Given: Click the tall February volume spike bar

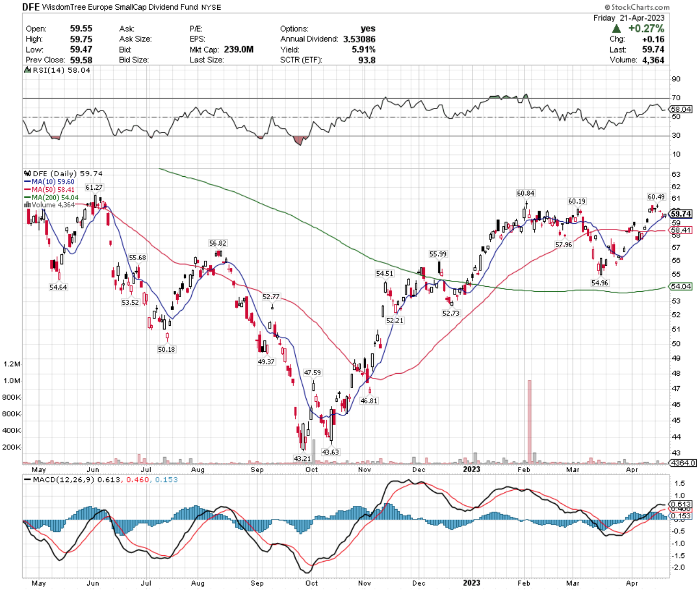Looking at the screenshot, I should click(529, 421).
